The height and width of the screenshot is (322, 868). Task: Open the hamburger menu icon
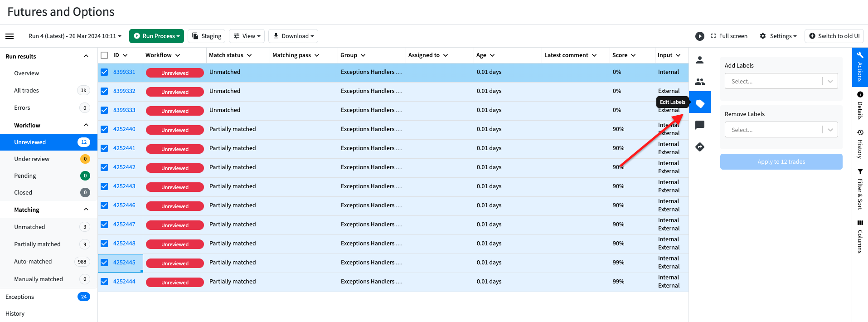(10, 36)
